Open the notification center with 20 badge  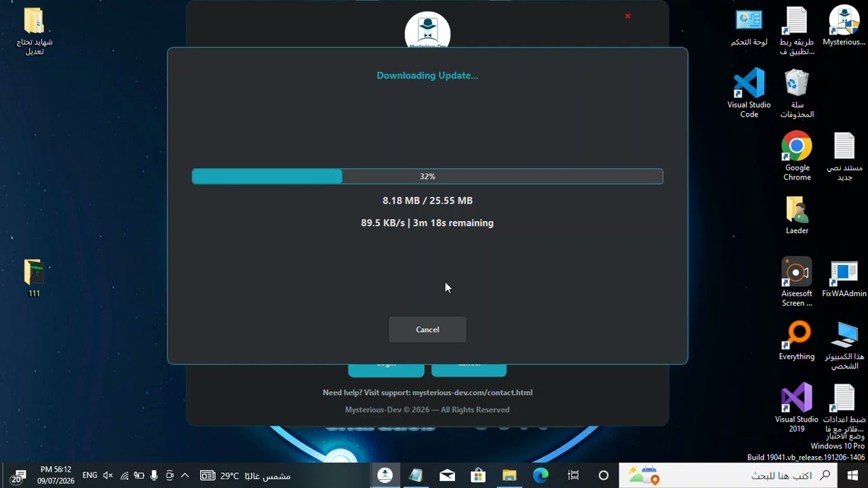click(18, 476)
